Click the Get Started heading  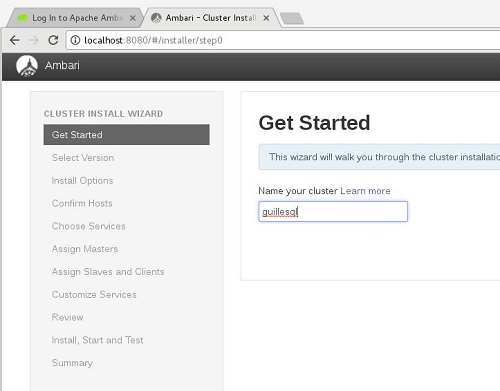(x=314, y=123)
